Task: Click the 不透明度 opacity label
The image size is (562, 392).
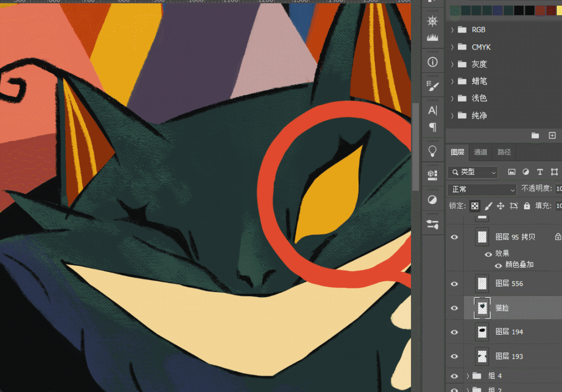Action: pyautogui.click(x=536, y=188)
